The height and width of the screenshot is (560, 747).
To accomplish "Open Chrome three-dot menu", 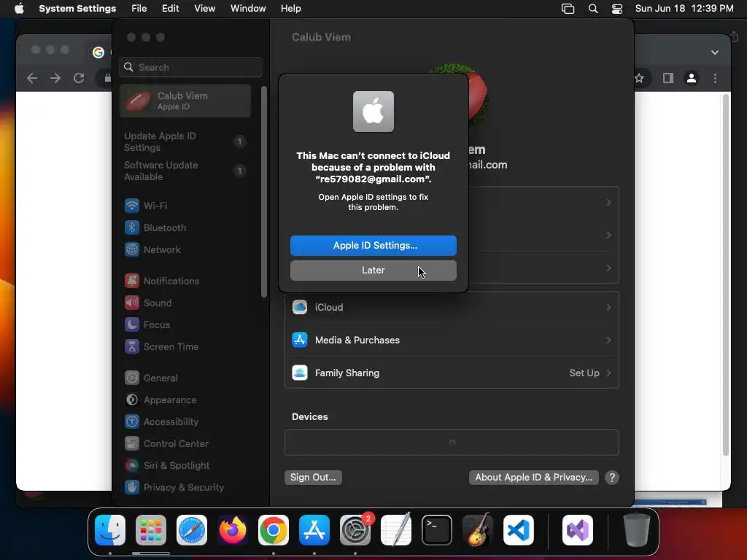I will click(715, 78).
